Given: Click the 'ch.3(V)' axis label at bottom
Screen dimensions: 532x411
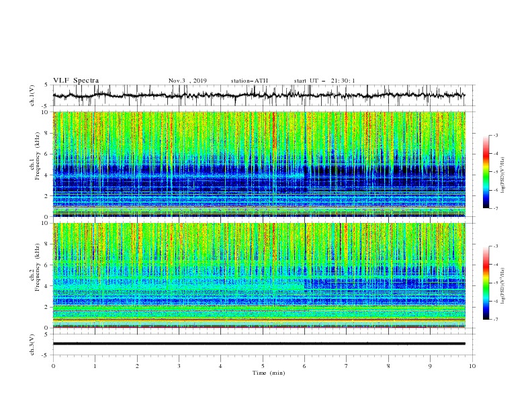Looking at the screenshot, I should click(32, 345).
